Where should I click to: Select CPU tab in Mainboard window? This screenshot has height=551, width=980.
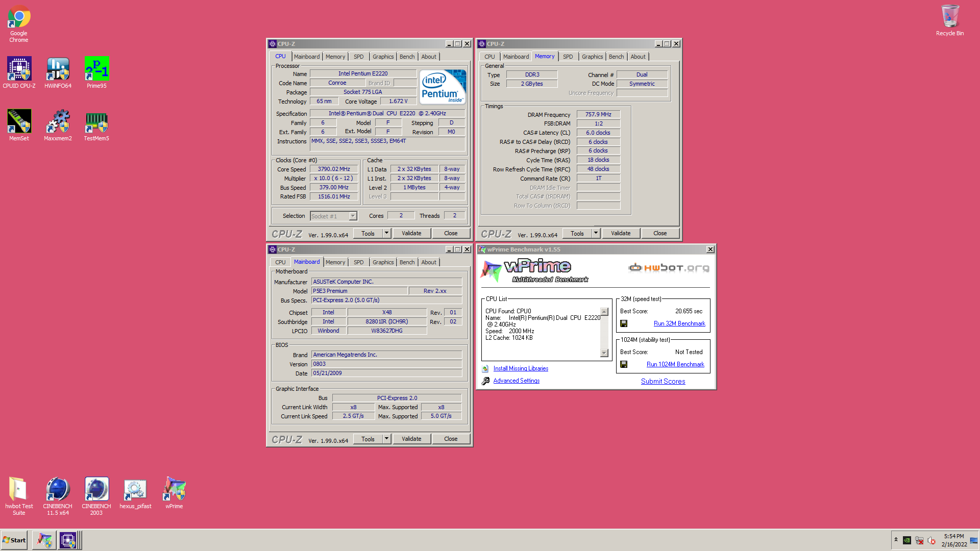[281, 262]
